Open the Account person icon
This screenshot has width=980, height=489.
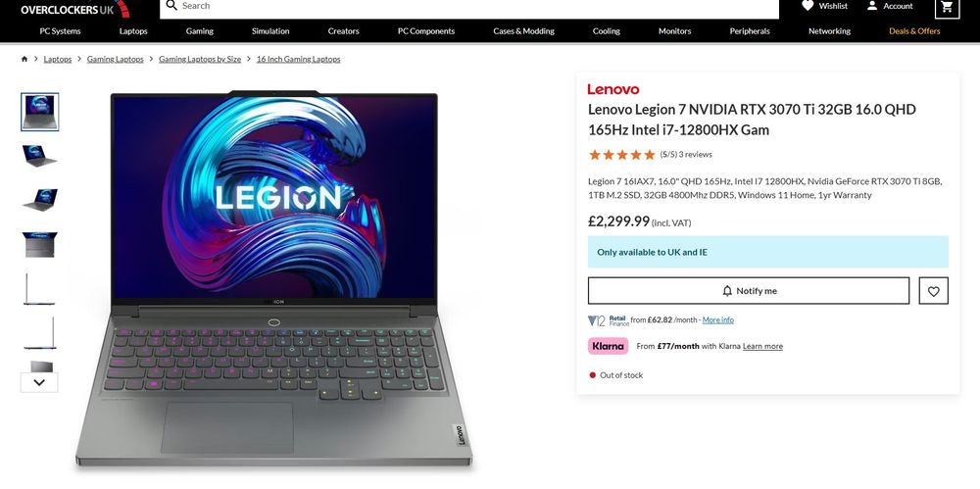(872, 6)
